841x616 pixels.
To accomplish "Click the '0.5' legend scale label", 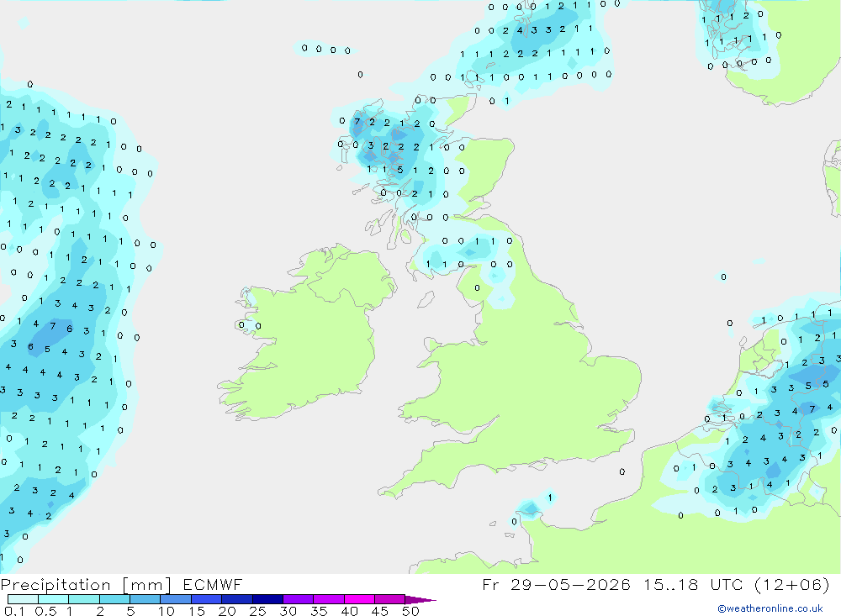I will pyautogui.click(x=45, y=611).
